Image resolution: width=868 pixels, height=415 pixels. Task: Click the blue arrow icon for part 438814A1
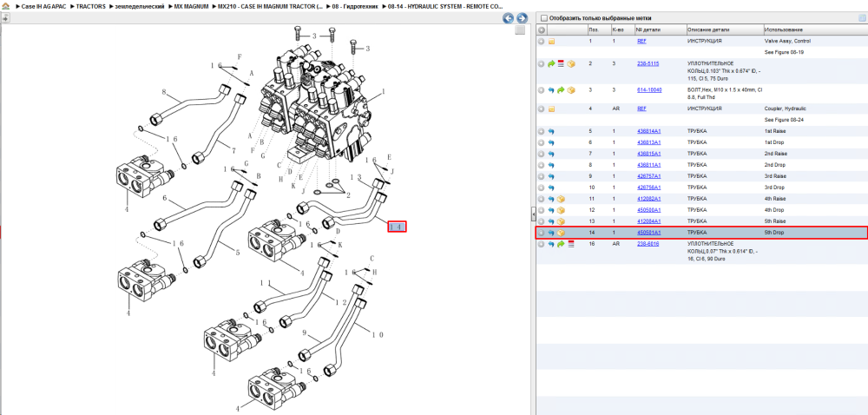coord(551,132)
